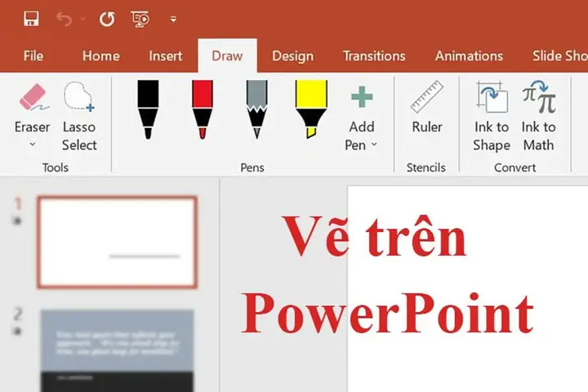This screenshot has height=392, width=588.
Task: Open the Transitions tab
Action: coord(374,56)
